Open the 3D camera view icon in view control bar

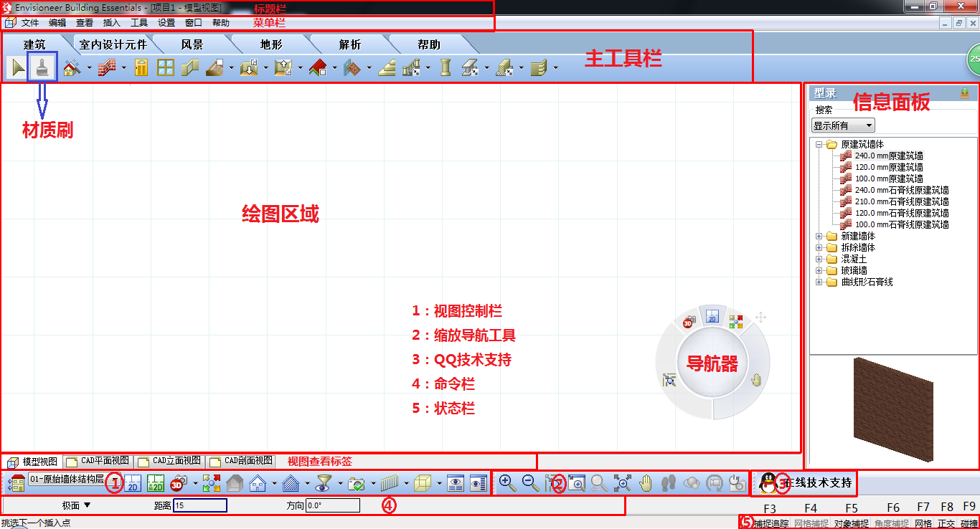coord(179,484)
